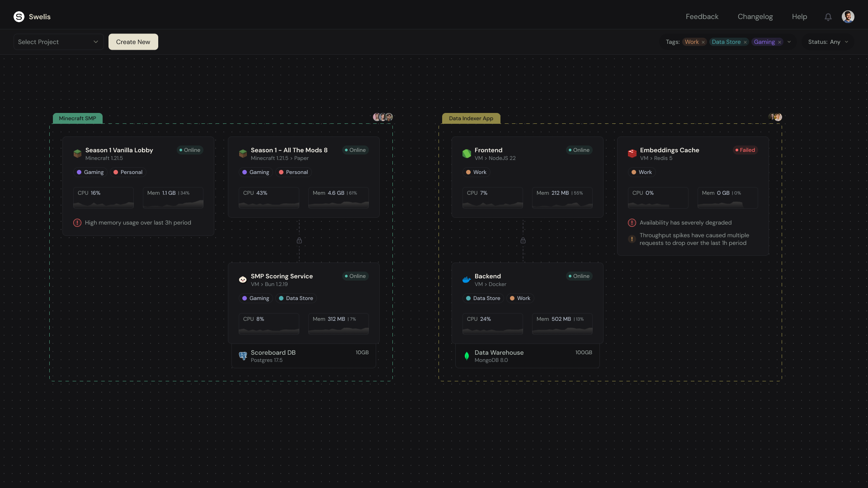Click the MongoDB leaf icon for Data Warehouse
The width and height of the screenshot is (868, 488).
coord(467,356)
